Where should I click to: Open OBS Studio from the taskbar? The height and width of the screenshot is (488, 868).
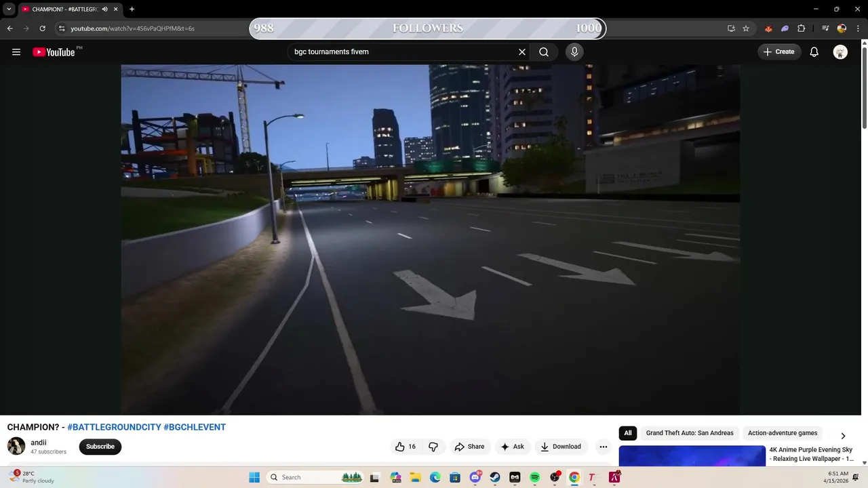point(555,477)
